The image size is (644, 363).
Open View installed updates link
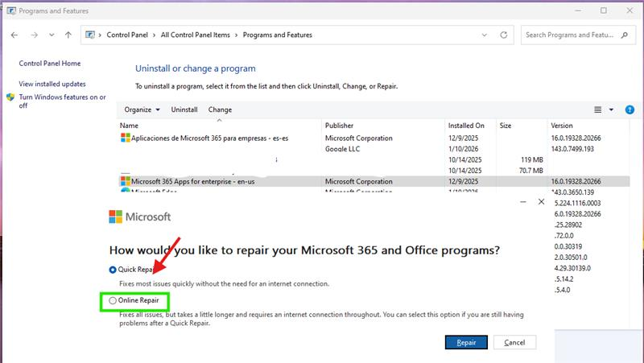(x=52, y=84)
